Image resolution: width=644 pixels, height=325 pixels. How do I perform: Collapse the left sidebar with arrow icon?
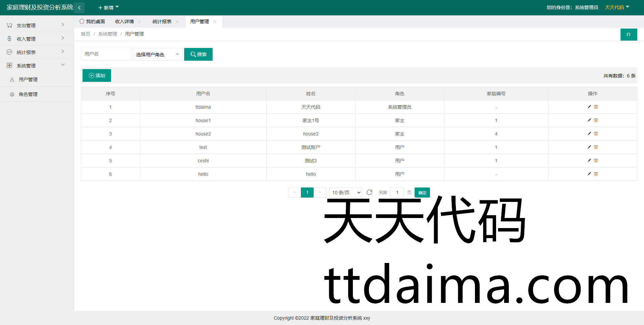[79, 7]
